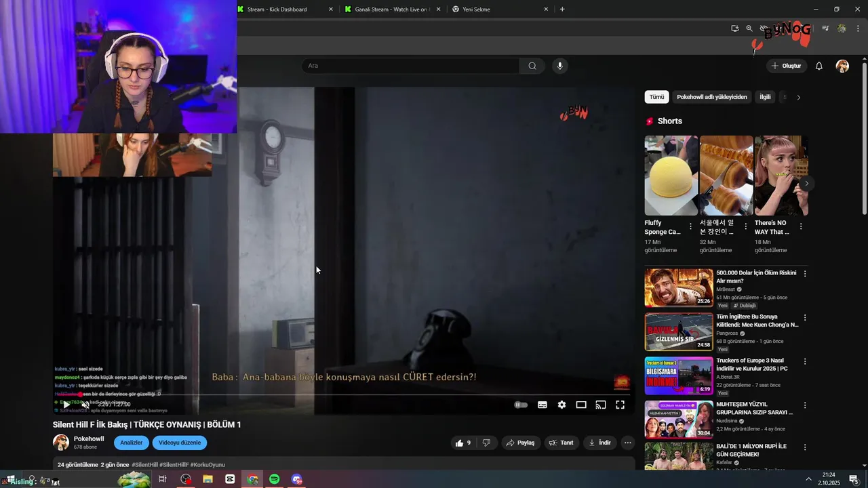Open more actions menu beside İndir
The height and width of the screenshot is (488, 868).
(628, 443)
